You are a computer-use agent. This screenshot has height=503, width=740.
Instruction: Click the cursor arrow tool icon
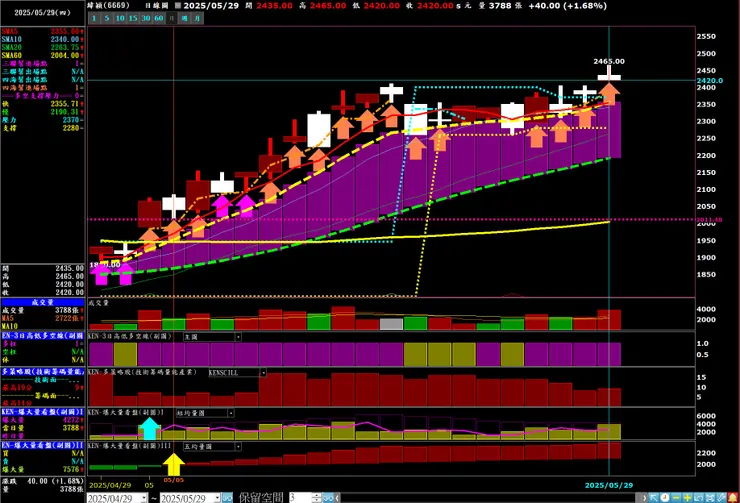pyautogui.click(x=654, y=497)
